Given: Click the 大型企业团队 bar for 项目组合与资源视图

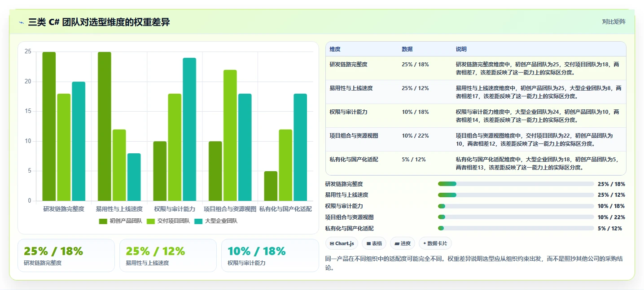Looking at the screenshot, I should coord(245,147).
